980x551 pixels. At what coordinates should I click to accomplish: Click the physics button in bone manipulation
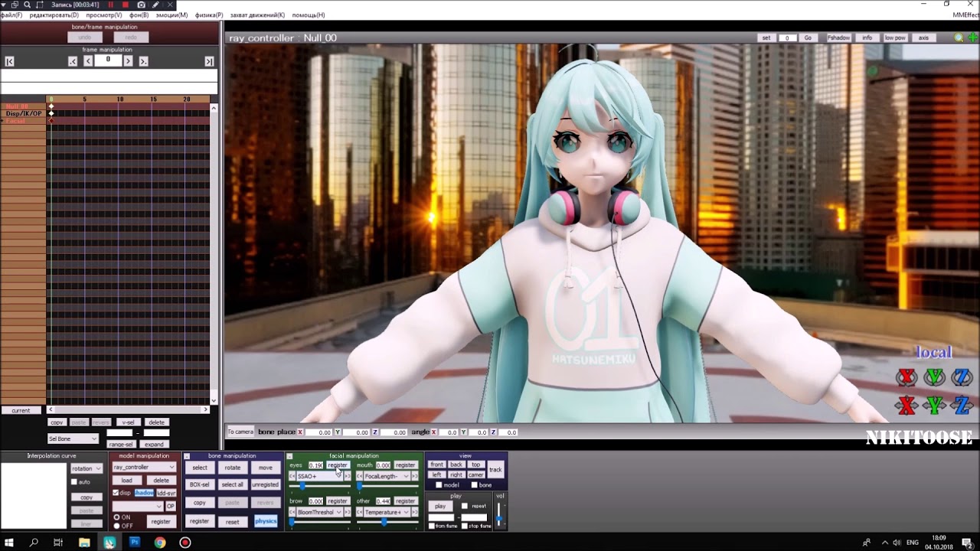coord(266,521)
